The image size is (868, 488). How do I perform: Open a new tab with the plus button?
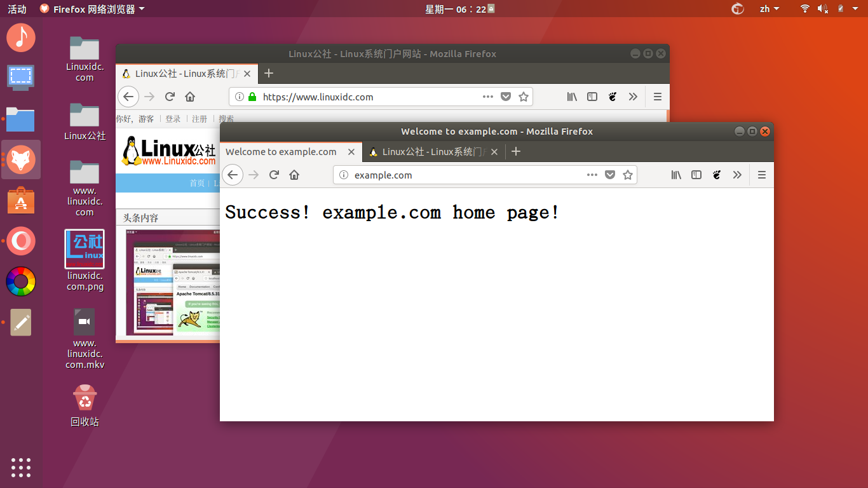click(516, 151)
